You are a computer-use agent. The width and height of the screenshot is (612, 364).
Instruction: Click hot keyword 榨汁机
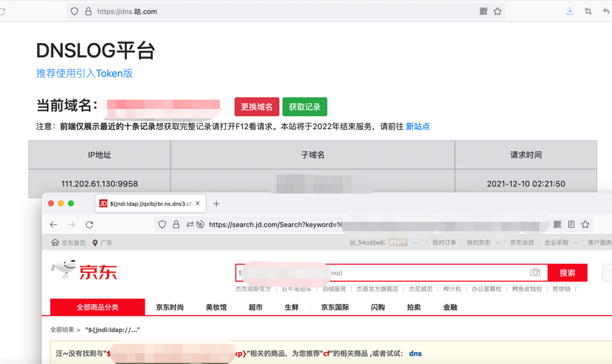pos(452,289)
